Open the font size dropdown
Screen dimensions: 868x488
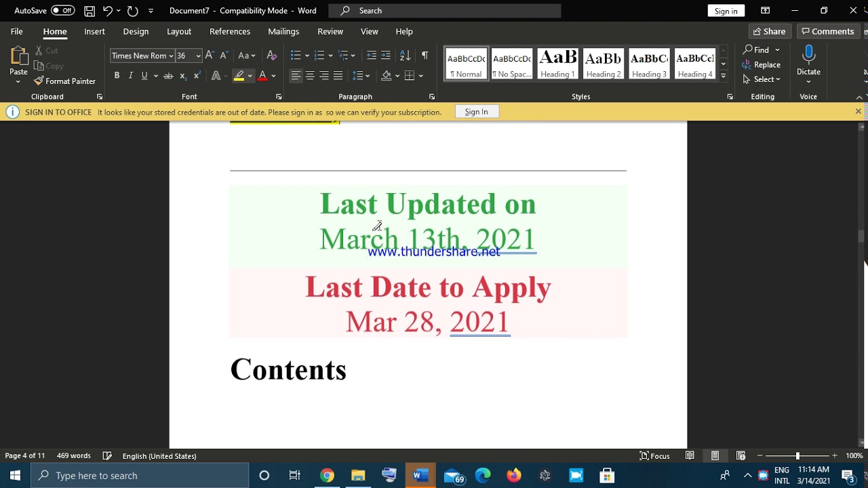[198, 56]
